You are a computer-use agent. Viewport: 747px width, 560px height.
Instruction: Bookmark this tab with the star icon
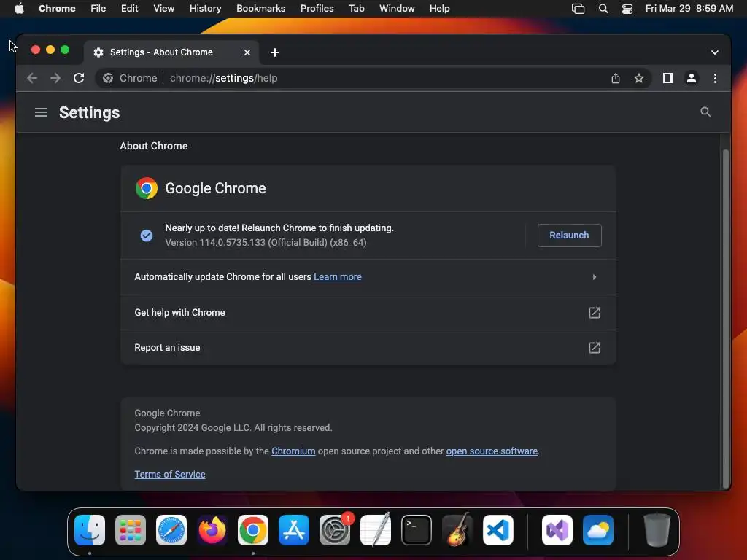(x=639, y=78)
